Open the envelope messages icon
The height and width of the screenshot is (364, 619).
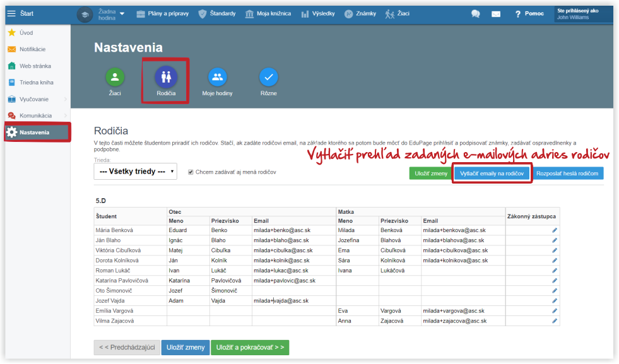[496, 15]
